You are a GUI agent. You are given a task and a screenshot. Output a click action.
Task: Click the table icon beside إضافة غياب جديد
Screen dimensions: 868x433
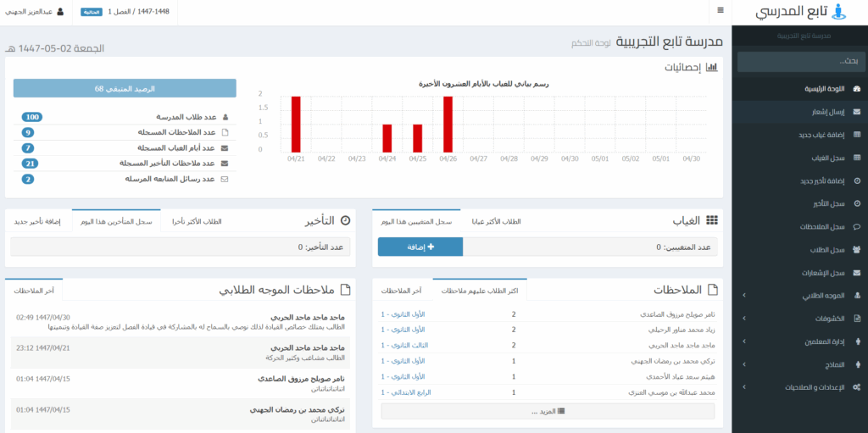857,135
